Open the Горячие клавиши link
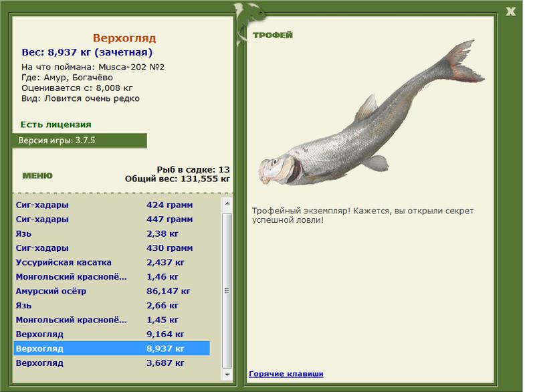Screen dimensions: 535x392 [286, 373]
